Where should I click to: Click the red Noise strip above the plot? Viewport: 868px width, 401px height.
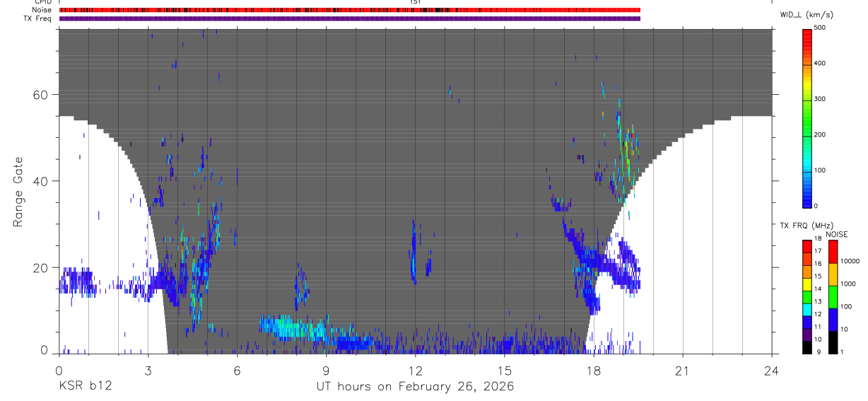coord(349,10)
